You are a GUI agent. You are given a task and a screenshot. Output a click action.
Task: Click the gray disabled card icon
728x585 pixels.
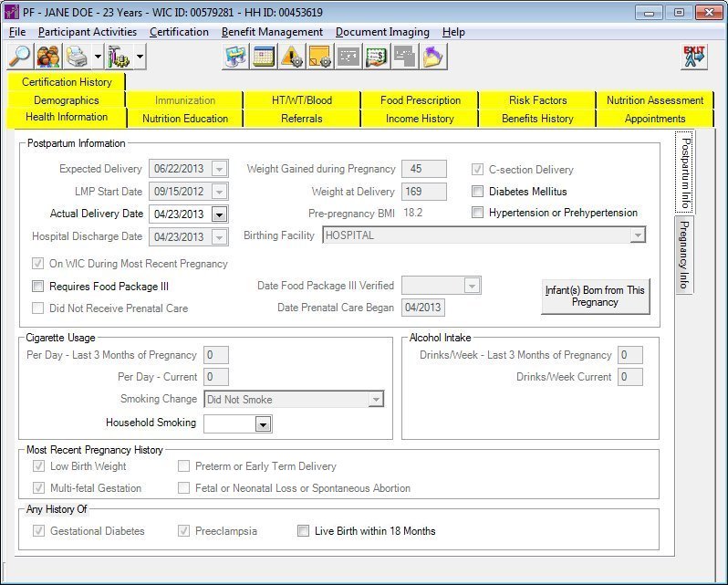coord(348,57)
